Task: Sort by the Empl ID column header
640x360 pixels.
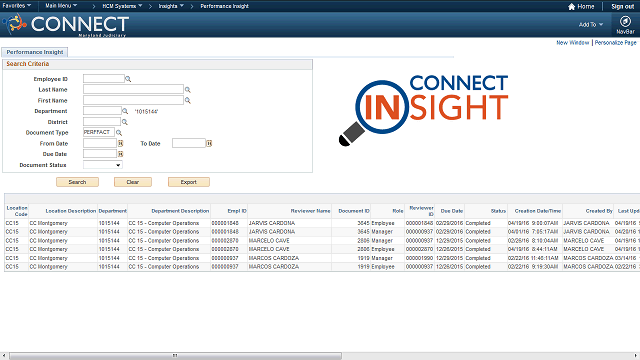Action: point(237,211)
